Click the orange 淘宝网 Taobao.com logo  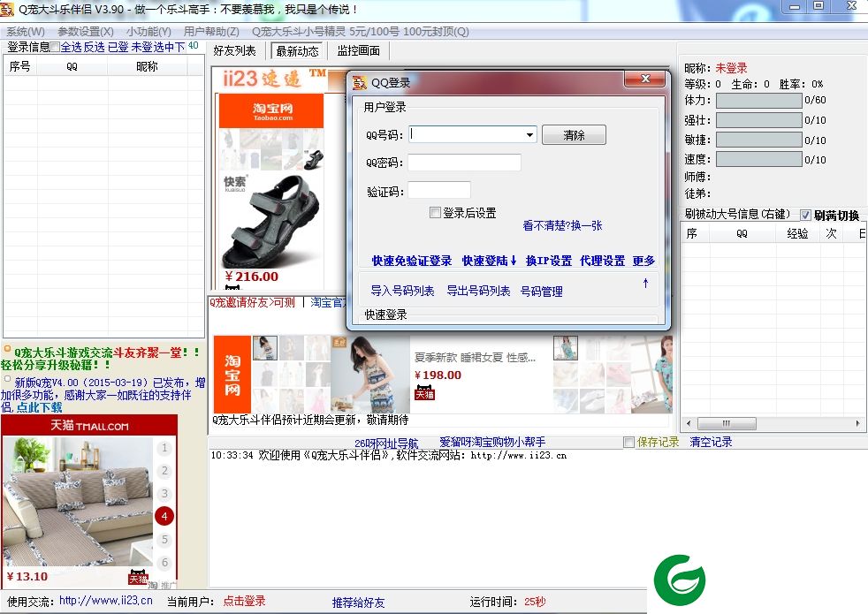point(271,110)
